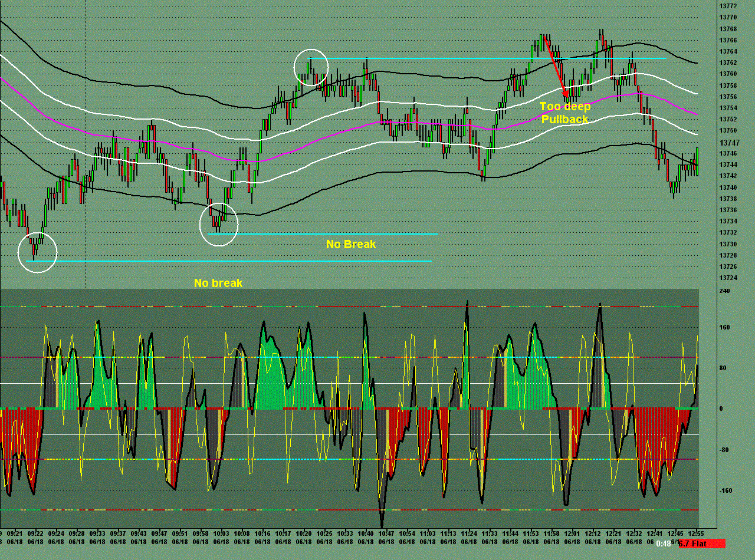755x560 pixels.
Task: Click the 13732 price axis label
Action: 728,233
